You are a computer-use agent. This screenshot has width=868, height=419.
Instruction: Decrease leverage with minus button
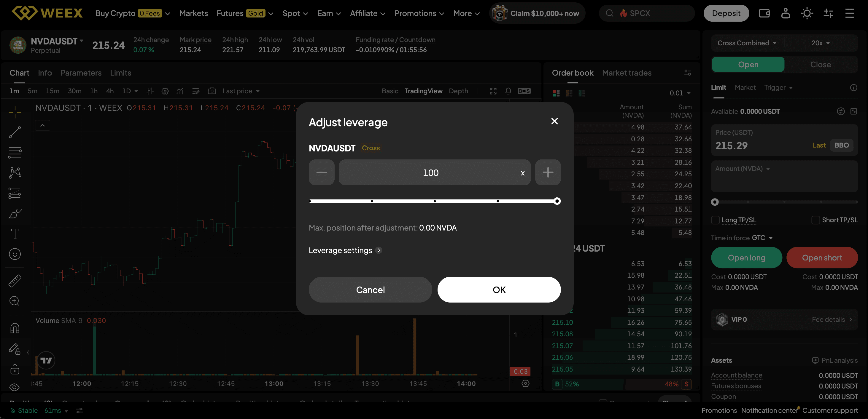[x=322, y=172]
